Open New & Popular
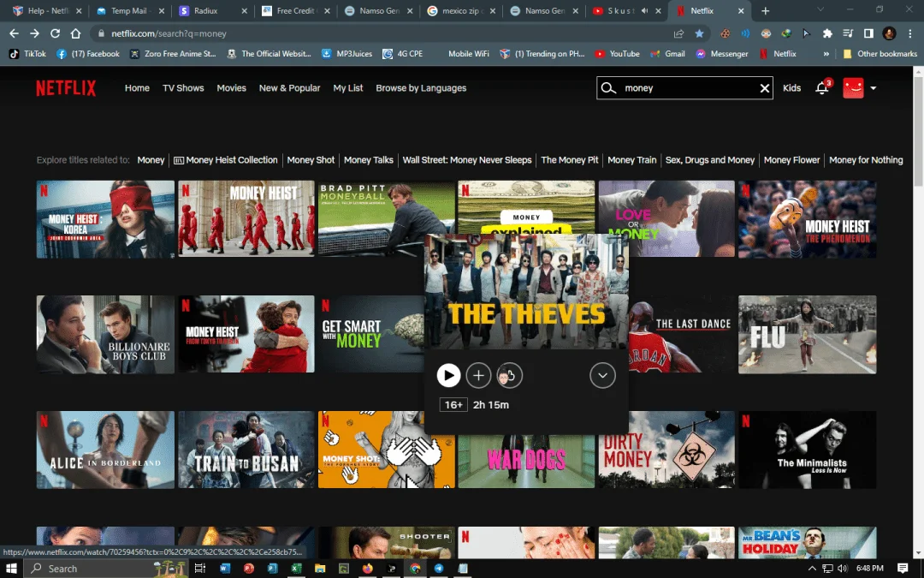This screenshot has height=578, width=924. point(289,88)
